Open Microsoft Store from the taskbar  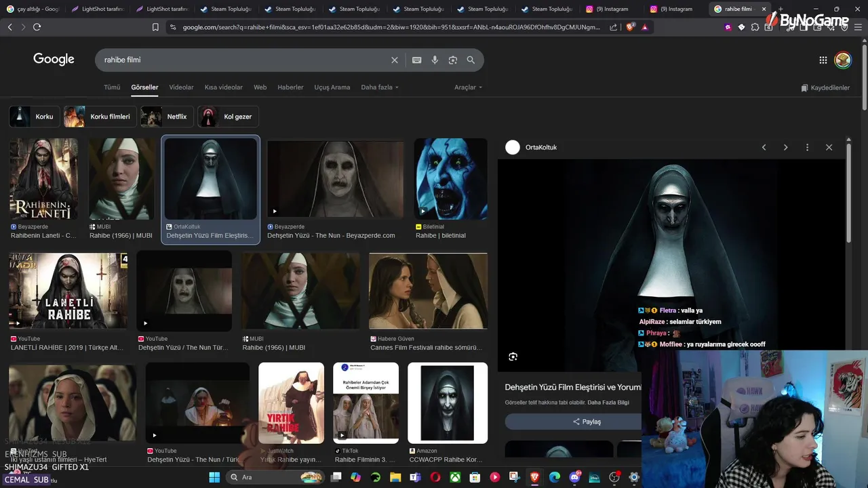tap(475, 477)
